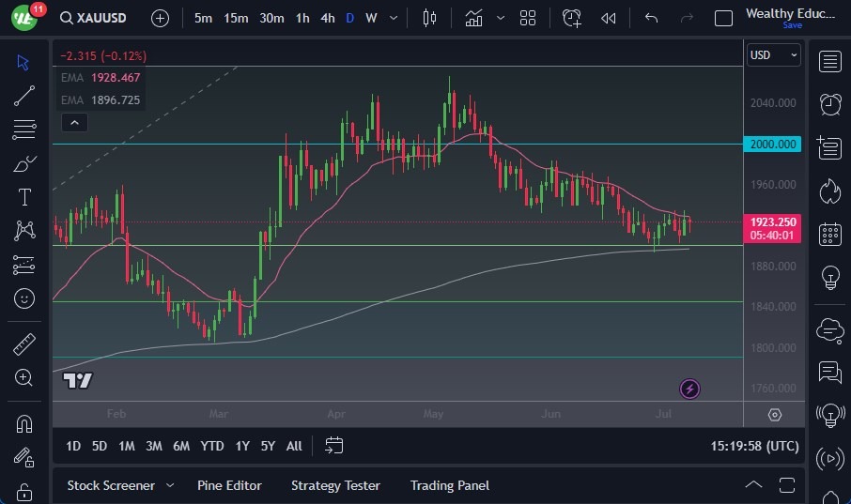Click the replay rewind icon
This screenshot has height=504, width=851.
(609, 18)
